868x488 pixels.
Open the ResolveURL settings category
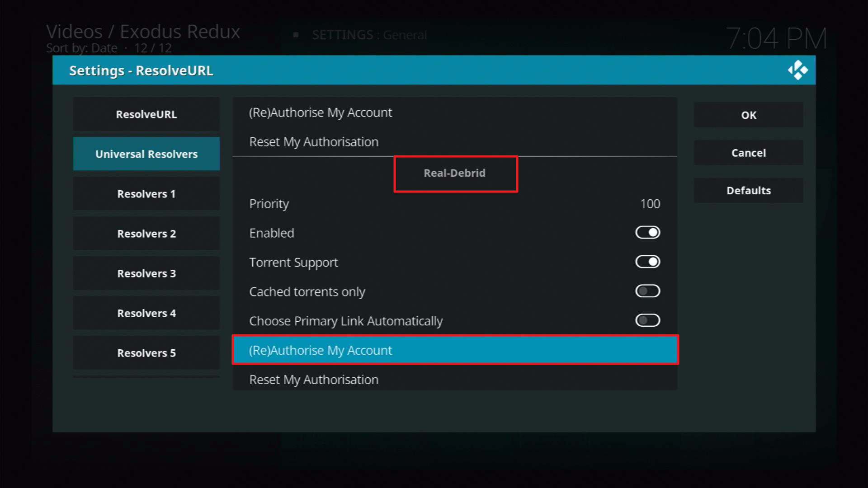[x=146, y=114]
